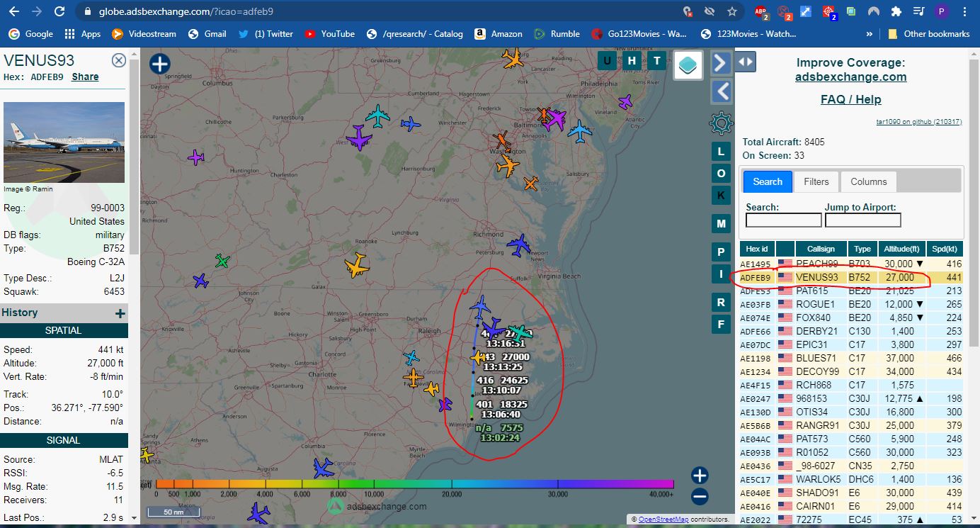Screen dimensions: 980x528
Task: Click the left chevron sidebar arrow
Action: (x=721, y=91)
